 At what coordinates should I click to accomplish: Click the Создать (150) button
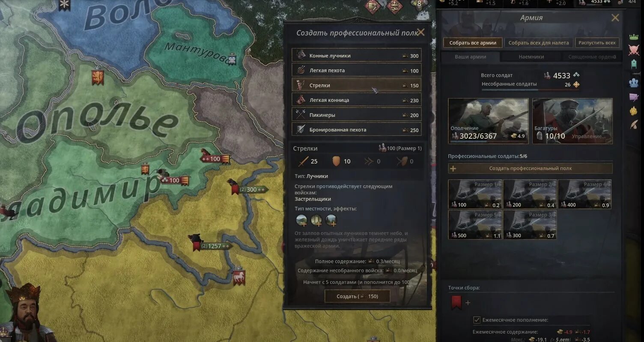coord(357,296)
